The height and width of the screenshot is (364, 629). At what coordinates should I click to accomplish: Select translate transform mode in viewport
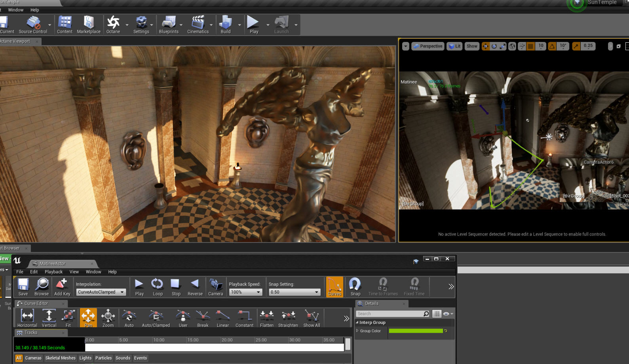(x=485, y=46)
